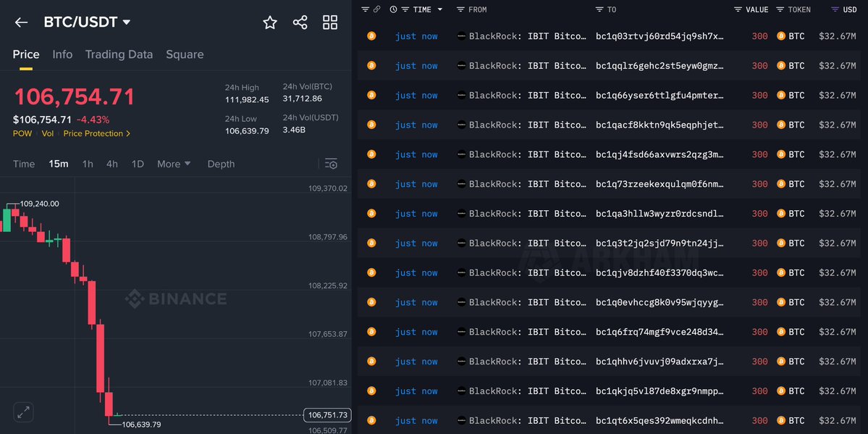Click the -4.43% change value
The image size is (868, 434).
point(93,120)
